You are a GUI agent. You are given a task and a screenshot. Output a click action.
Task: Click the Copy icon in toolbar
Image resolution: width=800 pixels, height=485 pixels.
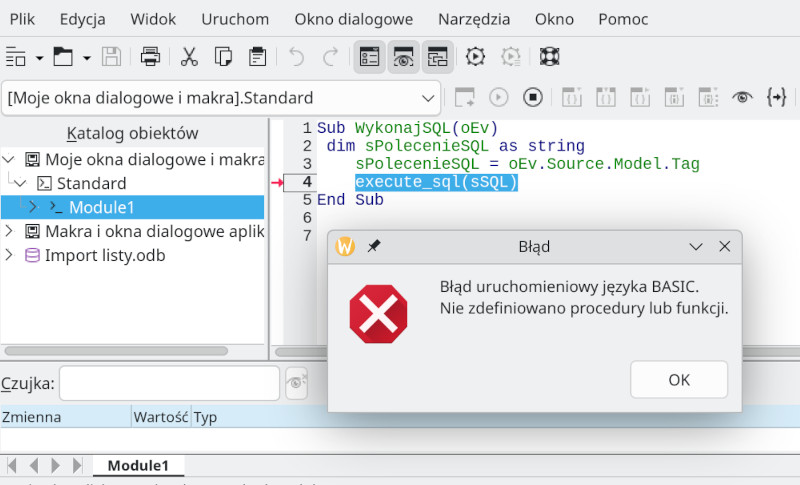pos(223,57)
